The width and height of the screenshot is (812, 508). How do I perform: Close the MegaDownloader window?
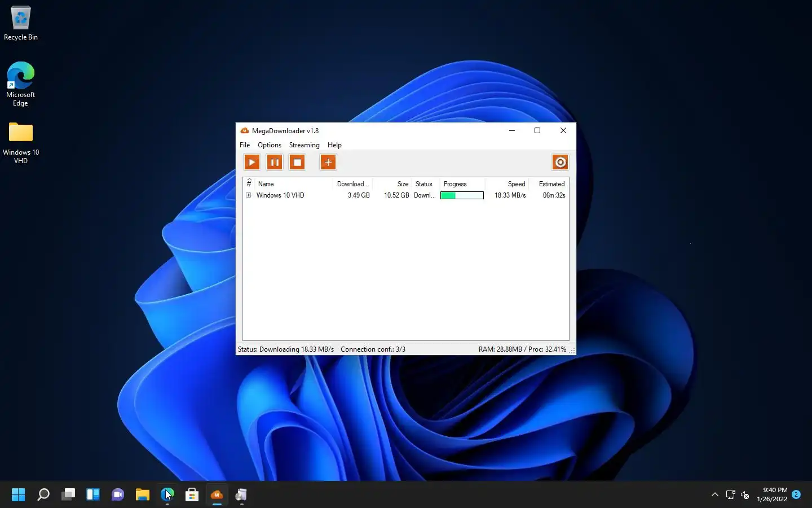pyautogui.click(x=563, y=130)
